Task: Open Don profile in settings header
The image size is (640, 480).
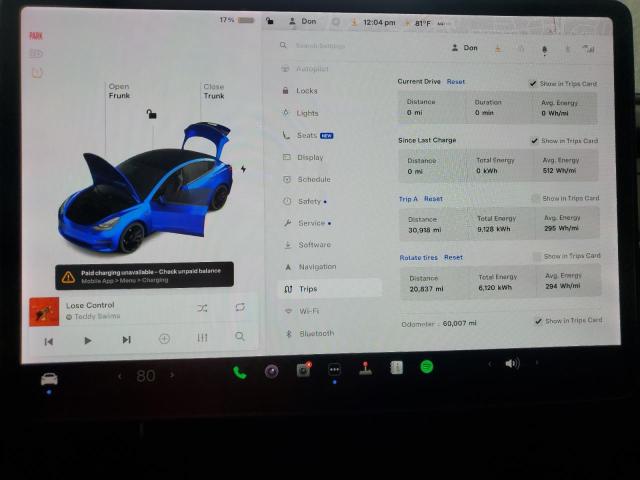Action: click(464, 48)
